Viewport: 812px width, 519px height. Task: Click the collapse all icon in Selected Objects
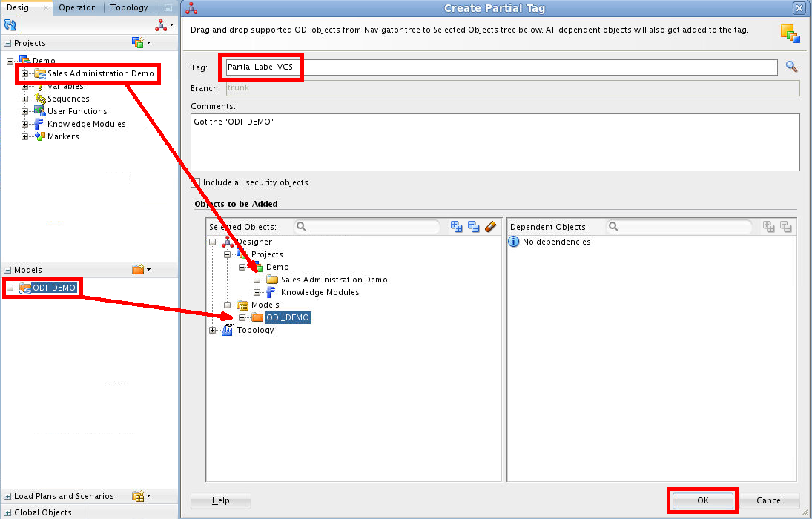(473, 226)
